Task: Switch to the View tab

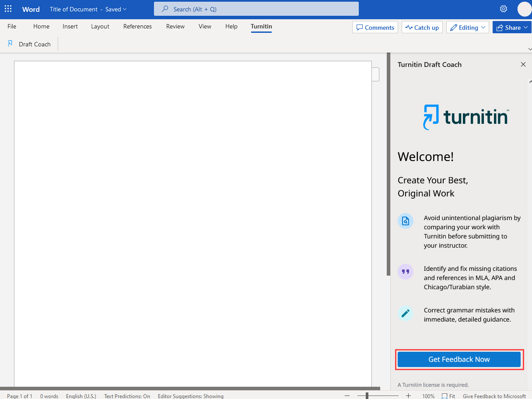Action: point(205,26)
